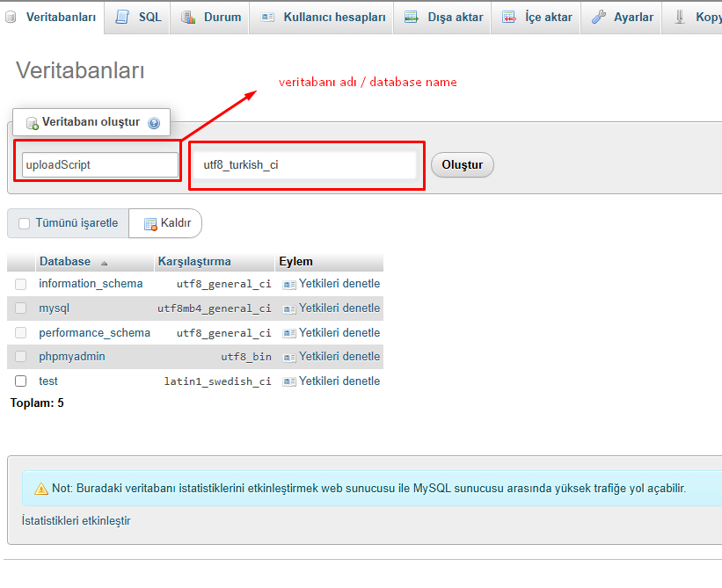Click the Durum chart icon
The height and width of the screenshot is (588, 722).
point(188,18)
